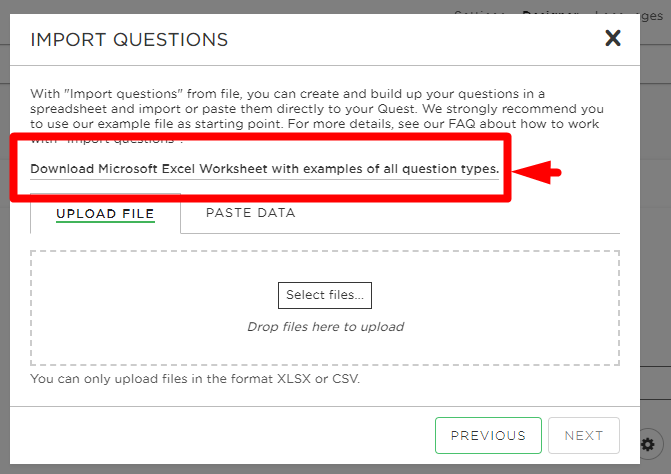Switch to the Paste Data tab
The width and height of the screenshot is (671, 474).
251,213
